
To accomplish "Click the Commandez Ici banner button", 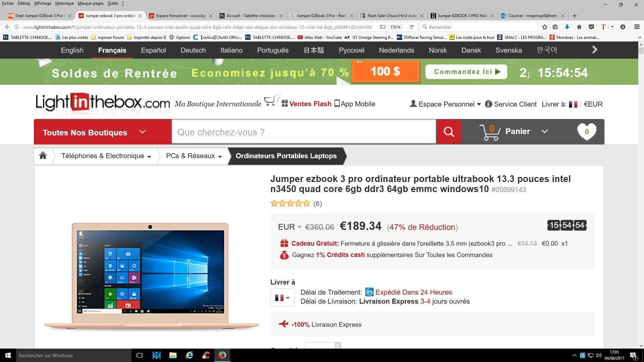I will 466,72.
